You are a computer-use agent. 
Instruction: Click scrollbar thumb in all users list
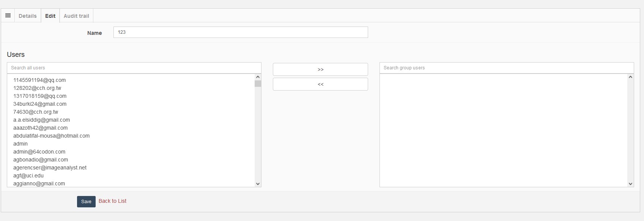point(258,84)
